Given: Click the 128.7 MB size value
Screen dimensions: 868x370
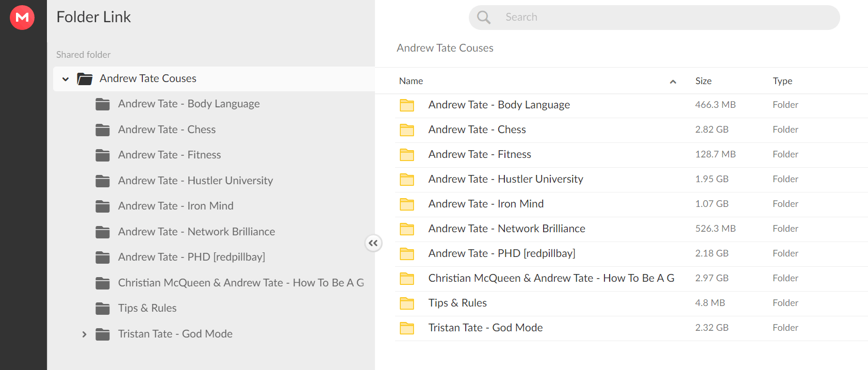Looking at the screenshot, I should tap(715, 154).
